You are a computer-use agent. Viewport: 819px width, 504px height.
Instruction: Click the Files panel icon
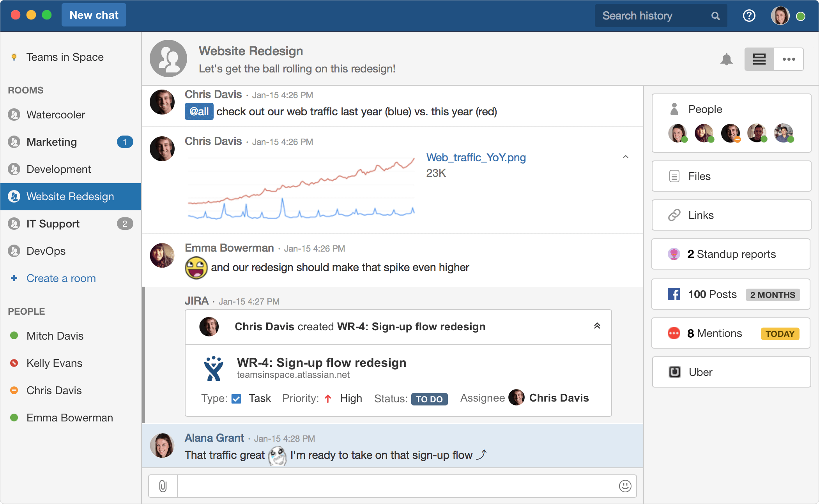[x=673, y=176]
